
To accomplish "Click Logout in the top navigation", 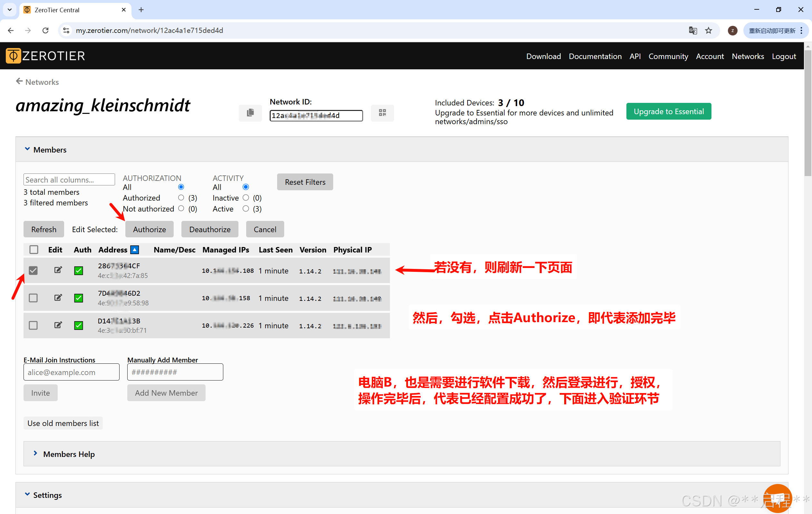I will 784,56.
